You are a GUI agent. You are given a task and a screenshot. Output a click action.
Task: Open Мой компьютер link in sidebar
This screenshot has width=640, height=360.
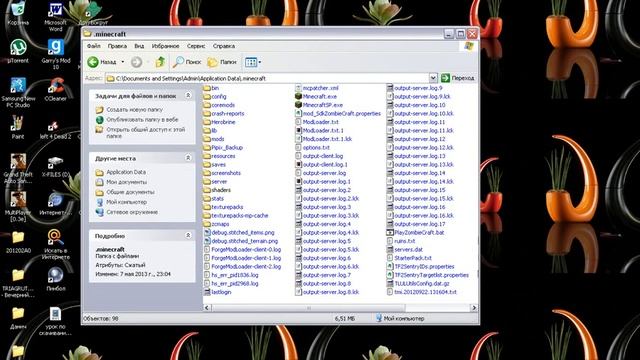[x=126, y=202]
